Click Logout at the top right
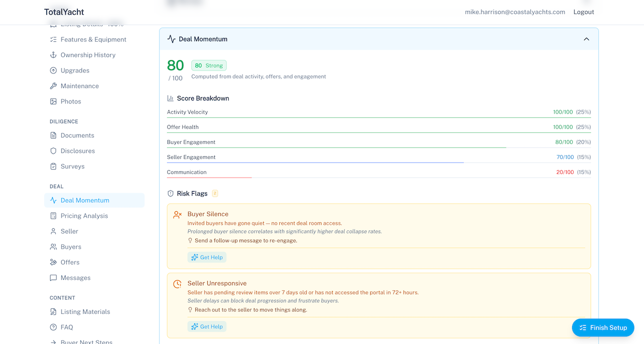644x344 pixels. (583, 12)
